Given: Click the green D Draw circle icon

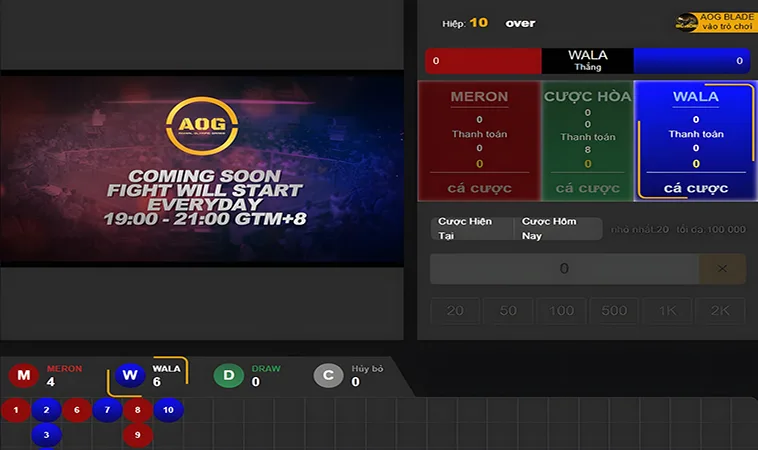Looking at the screenshot, I should 229,376.
